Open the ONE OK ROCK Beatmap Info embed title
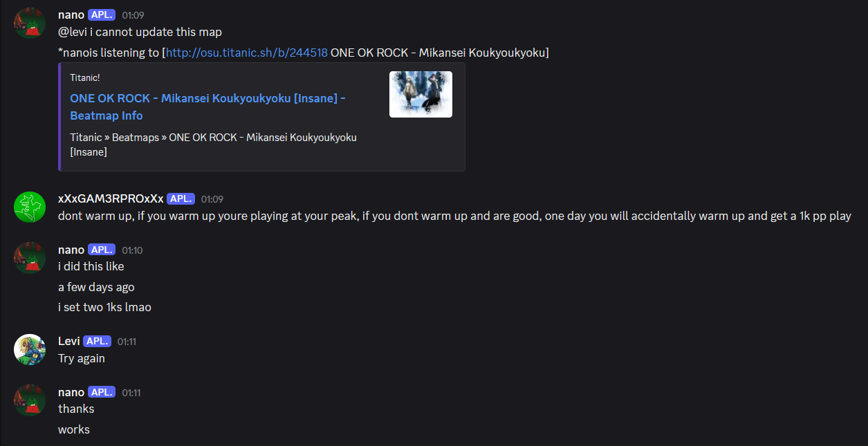The image size is (868, 446). click(207, 106)
